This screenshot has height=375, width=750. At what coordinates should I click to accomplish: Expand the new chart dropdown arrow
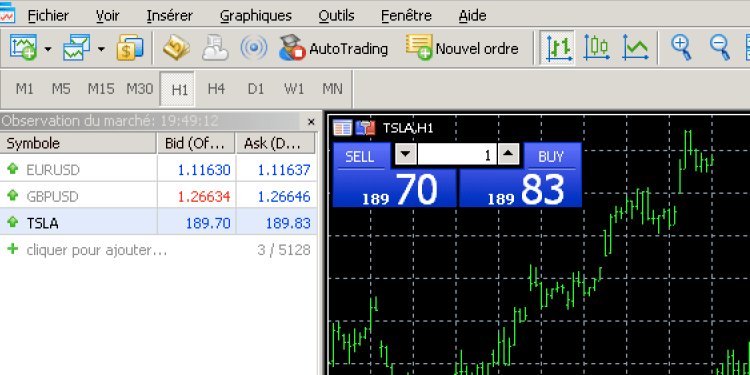tap(48, 49)
